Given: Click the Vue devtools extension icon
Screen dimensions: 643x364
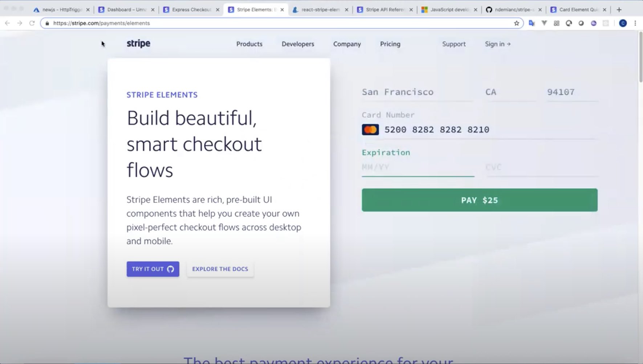Looking at the screenshot, I should (544, 23).
